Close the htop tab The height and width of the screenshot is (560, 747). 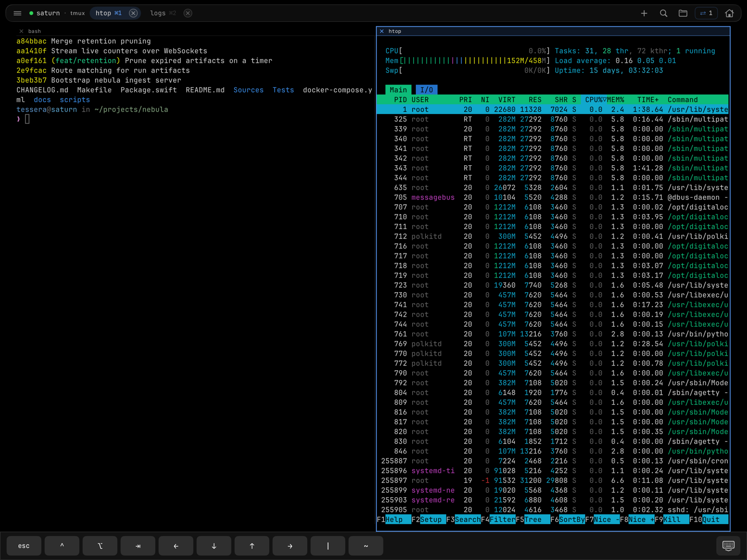(x=133, y=13)
